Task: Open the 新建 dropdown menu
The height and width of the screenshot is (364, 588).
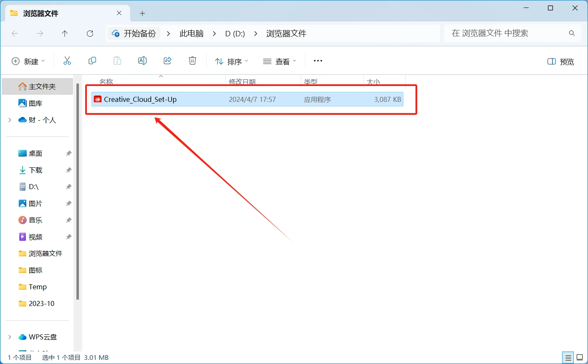Action: coord(28,61)
